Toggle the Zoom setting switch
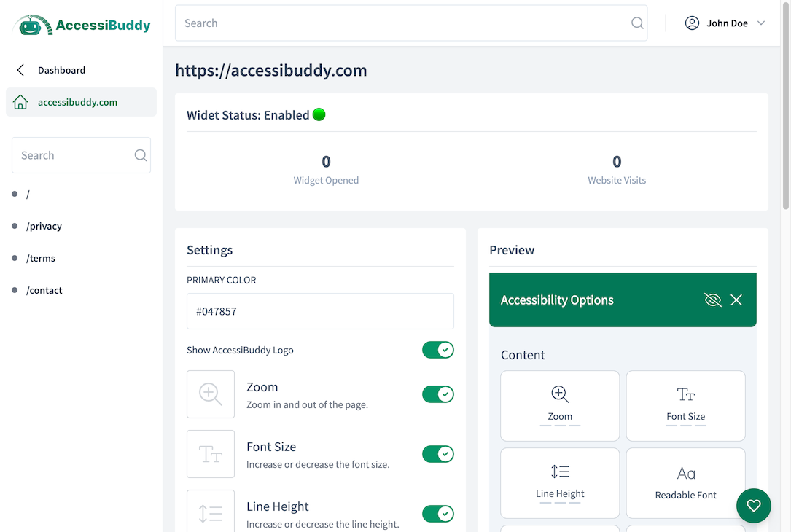Viewport: 791px width, 532px height. coord(438,394)
